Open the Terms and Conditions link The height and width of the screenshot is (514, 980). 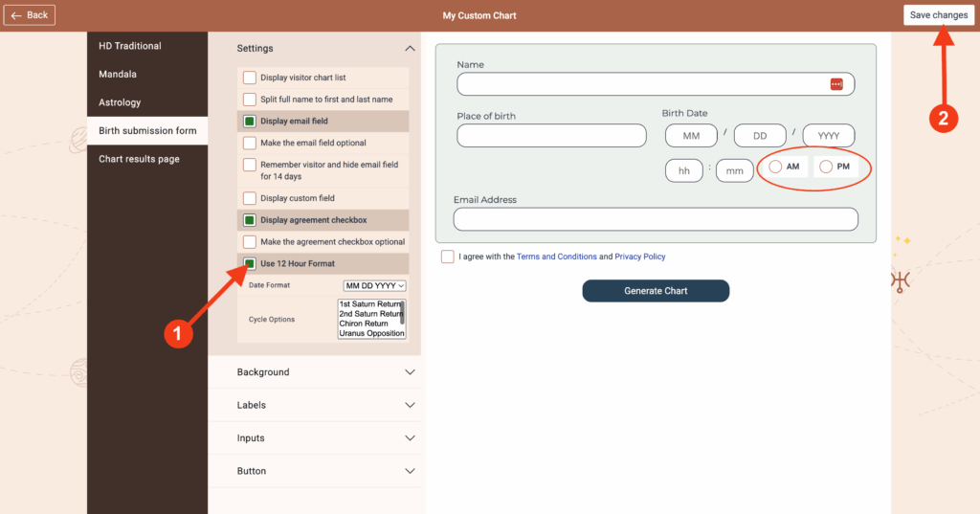point(556,257)
